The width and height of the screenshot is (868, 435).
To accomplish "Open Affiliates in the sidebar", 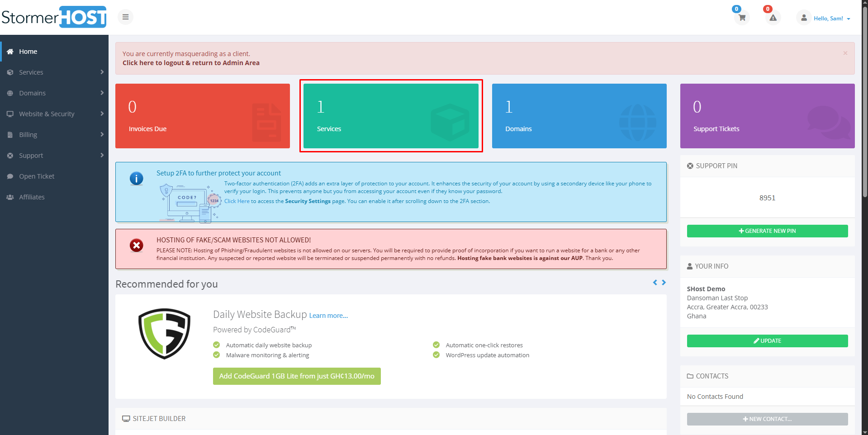I will [54, 197].
